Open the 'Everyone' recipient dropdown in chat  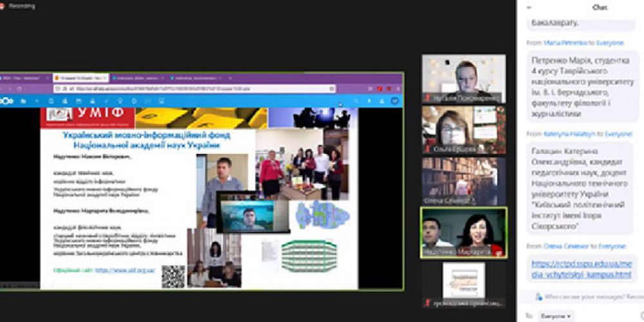[554, 316]
